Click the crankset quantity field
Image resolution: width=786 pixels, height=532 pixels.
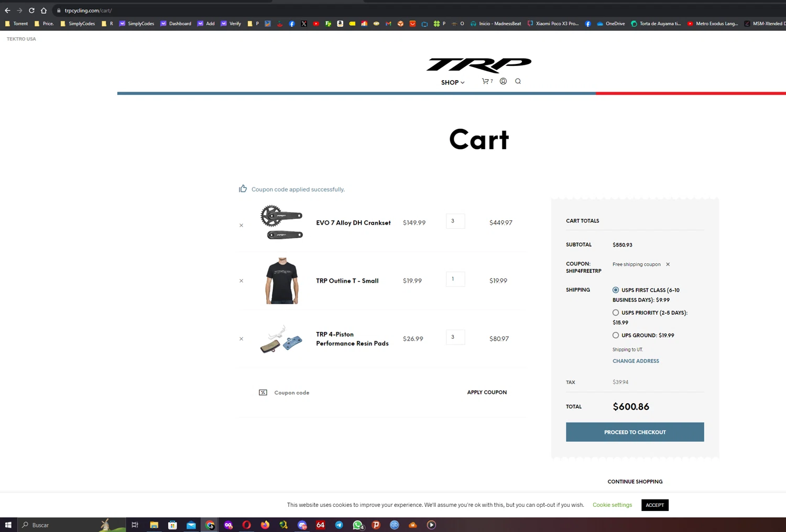(455, 221)
